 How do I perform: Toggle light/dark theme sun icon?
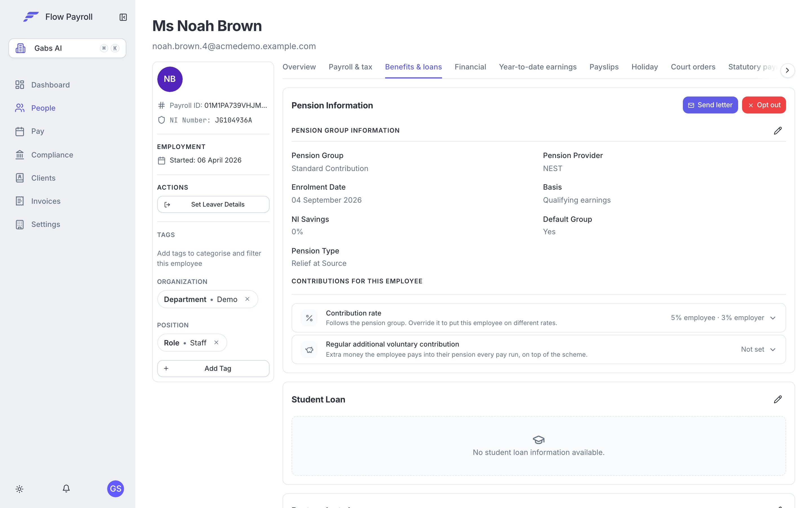pyautogui.click(x=19, y=489)
